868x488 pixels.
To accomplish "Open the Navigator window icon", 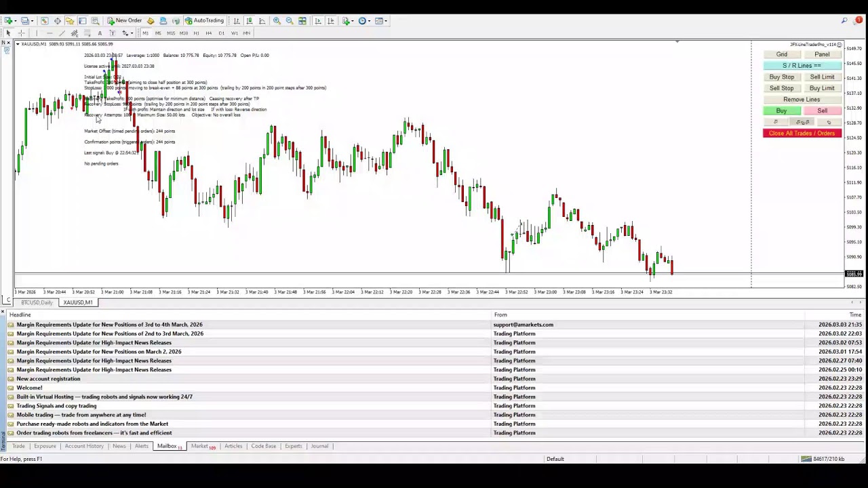I will [x=69, y=20].
